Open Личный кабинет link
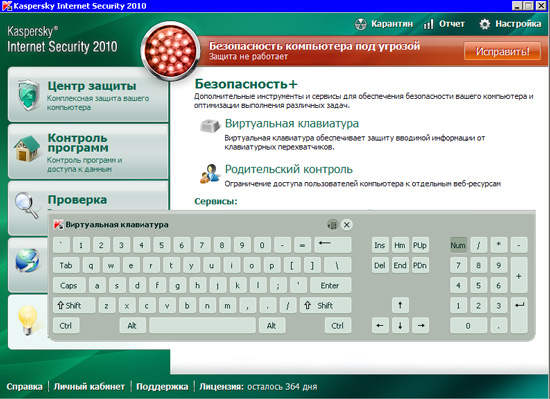Viewport: 550px width, 399px height. [x=89, y=387]
